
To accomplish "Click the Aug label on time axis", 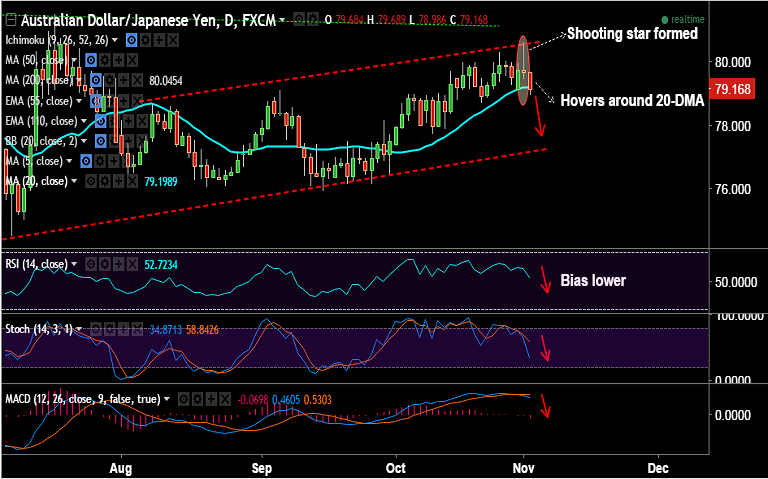I will pyautogui.click(x=120, y=468).
